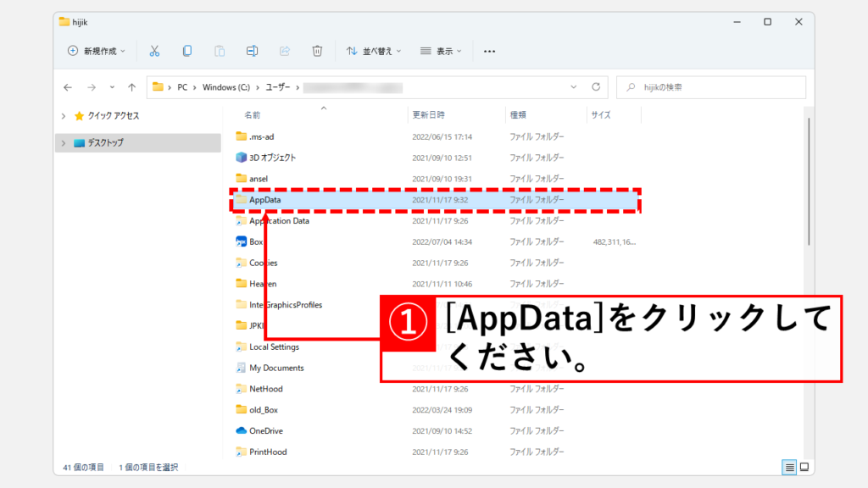Click the Copy icon in toolbar
The image size is (868, 488).
[x=187, y=51]
